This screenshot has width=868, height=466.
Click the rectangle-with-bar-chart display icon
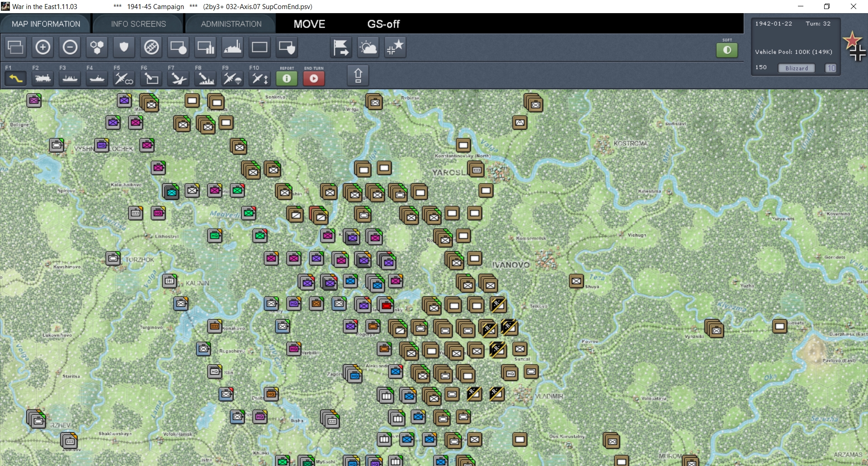(x=206, y=47)
